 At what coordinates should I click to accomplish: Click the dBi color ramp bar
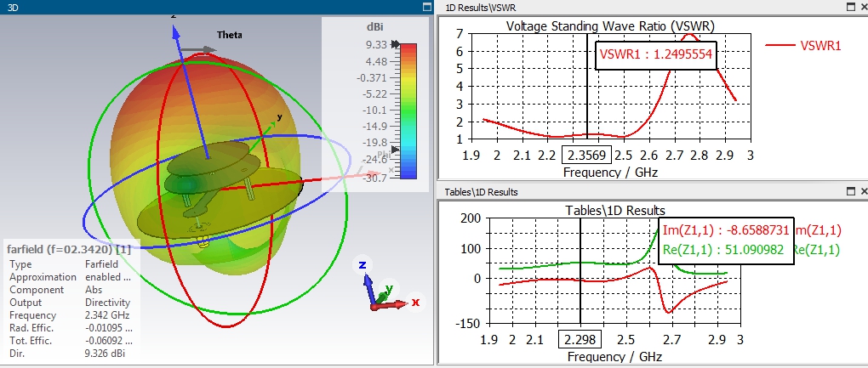click(408, 110)
